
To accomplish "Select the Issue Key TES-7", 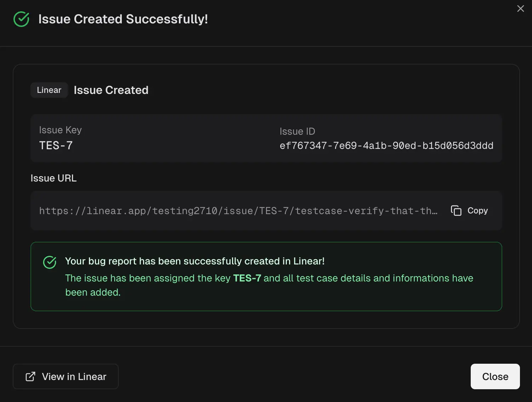I will coord(56,145).
